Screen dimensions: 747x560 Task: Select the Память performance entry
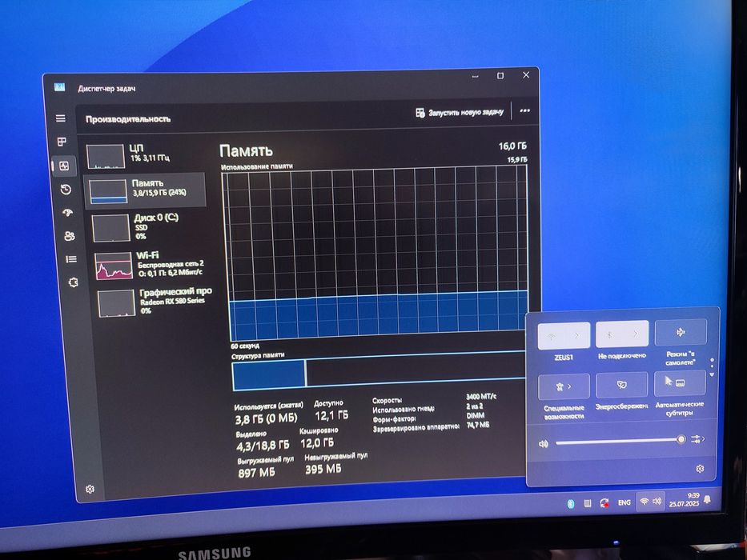[145, 190]
